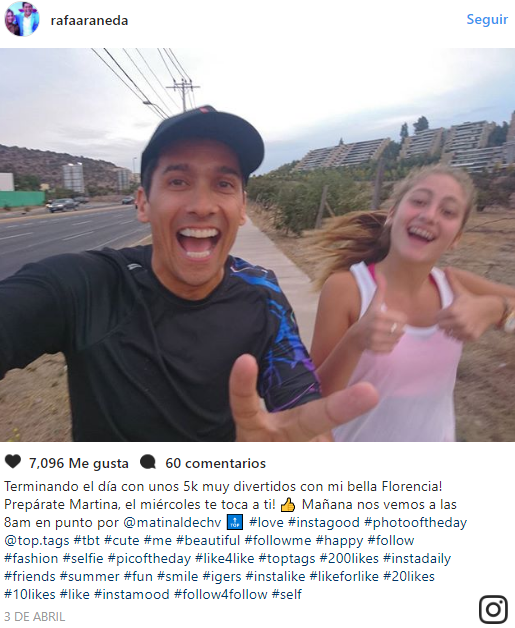Open the @top.tags mention

point(37,541)
